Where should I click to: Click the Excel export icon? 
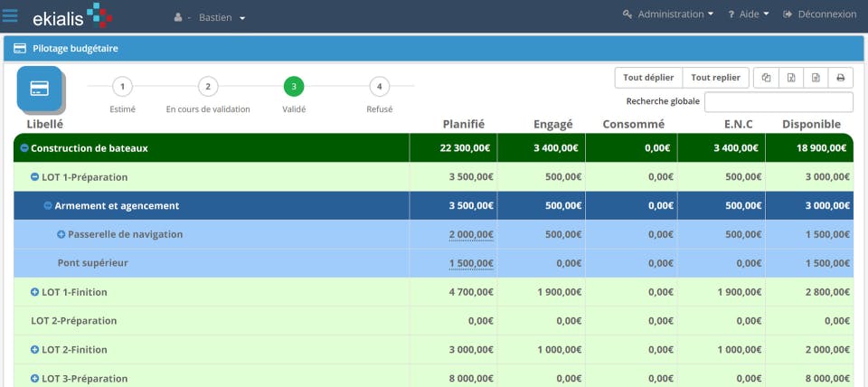[x=791, y=78]
